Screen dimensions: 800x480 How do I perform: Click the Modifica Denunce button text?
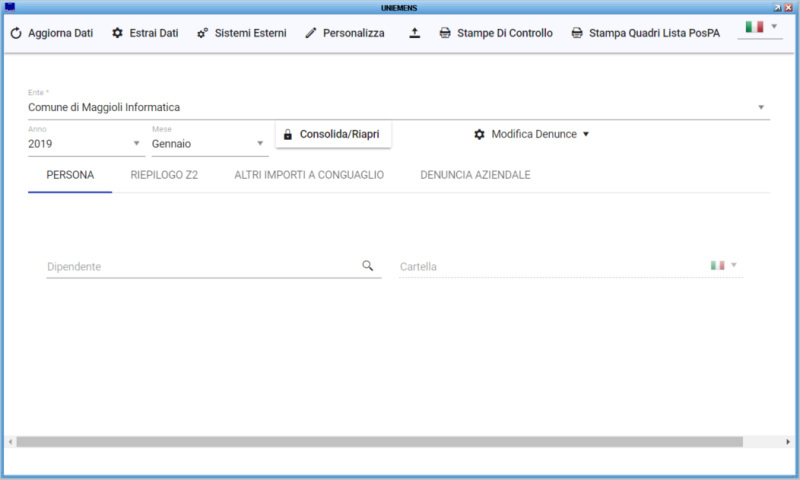coord(534,135)
